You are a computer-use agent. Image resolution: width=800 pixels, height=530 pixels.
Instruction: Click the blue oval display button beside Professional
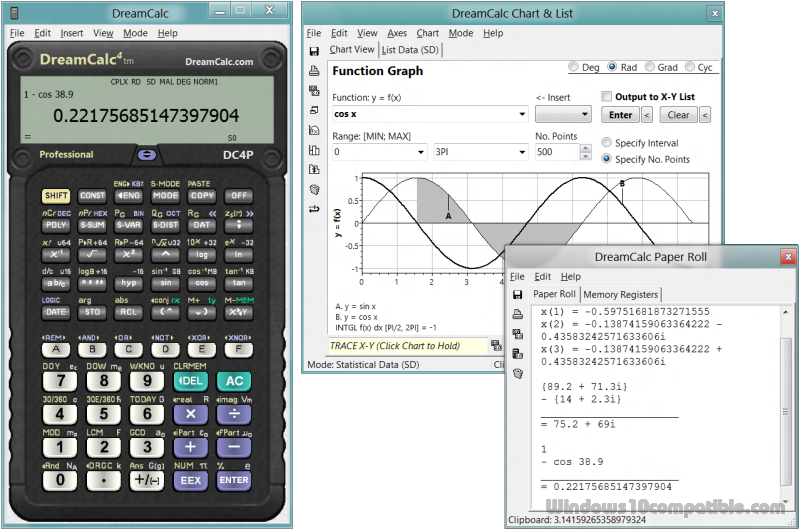click(x=147, y=155)
